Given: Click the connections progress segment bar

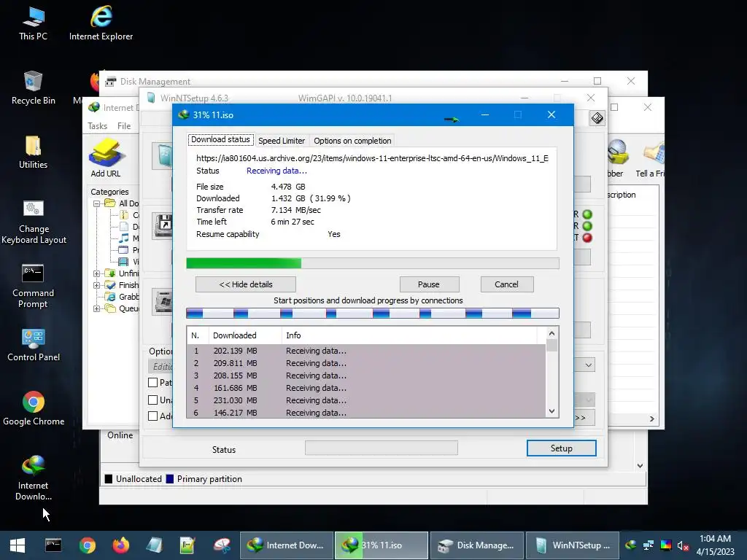Looking at the screenshot, I should pyautogui.click(x=373, y=314).
